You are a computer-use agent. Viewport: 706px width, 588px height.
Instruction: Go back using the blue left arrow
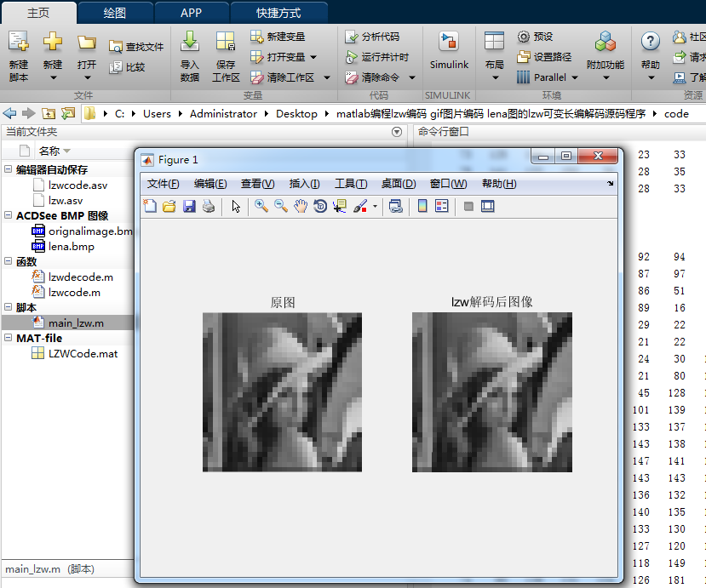9,113
